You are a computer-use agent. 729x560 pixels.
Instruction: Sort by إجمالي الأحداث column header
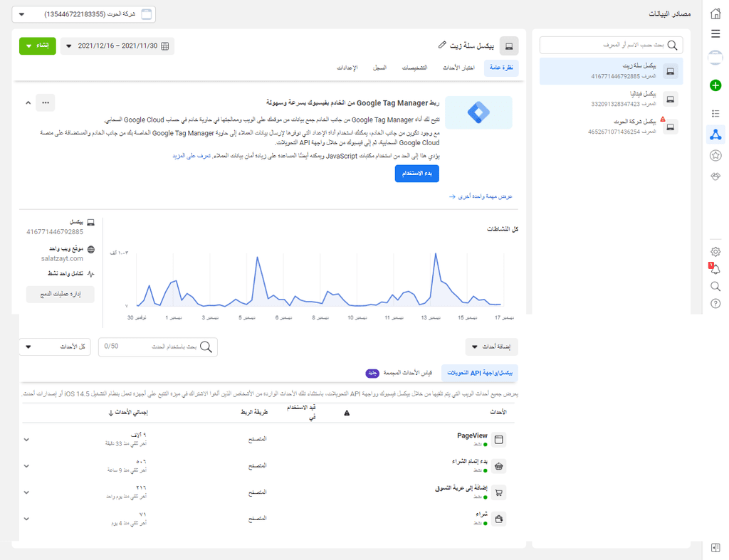click(128, 412)
